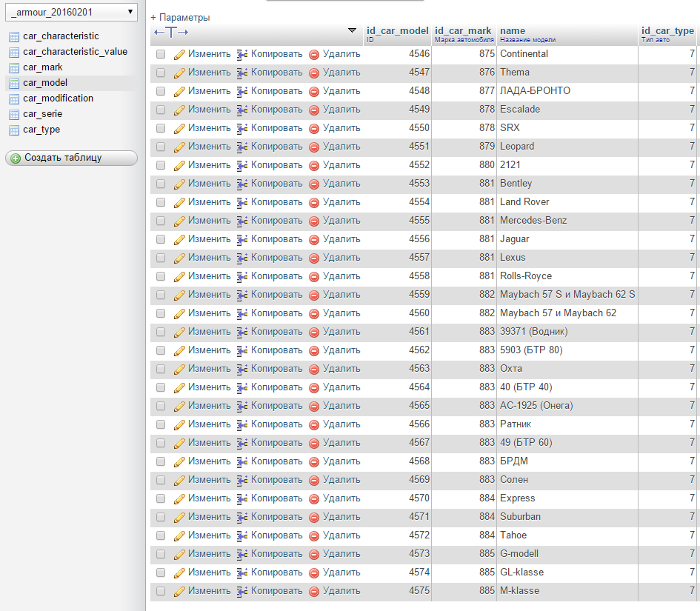The image size is (700, 611).
Task: Check the box for the БРДМ row
Action: click(161, 461)
